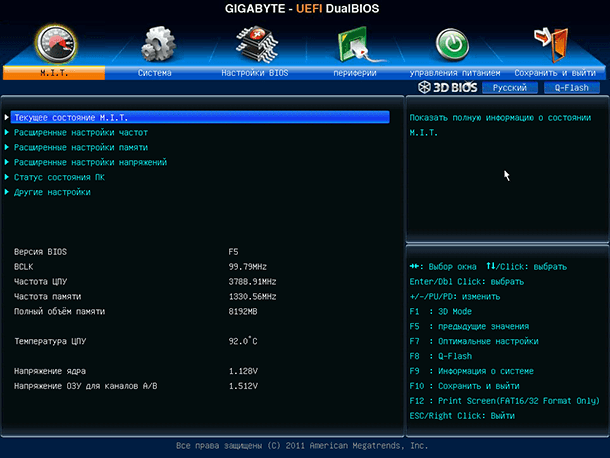Click the F1 : 3D Mode hint
610x458 pixels.
point(440,311)
